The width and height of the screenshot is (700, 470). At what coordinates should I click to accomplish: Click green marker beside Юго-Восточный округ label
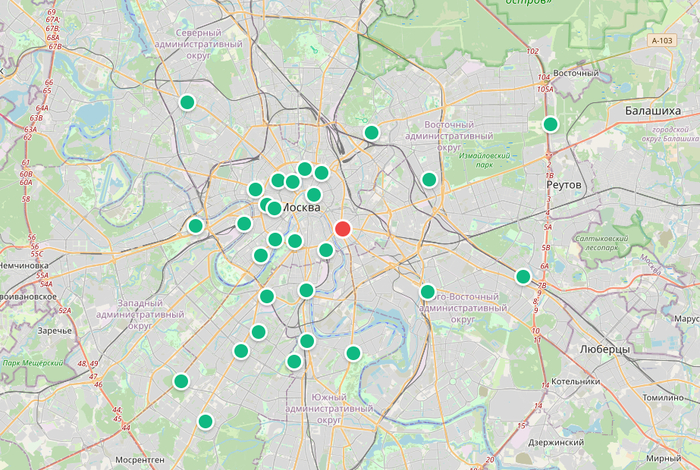click(x=427, y=292)
